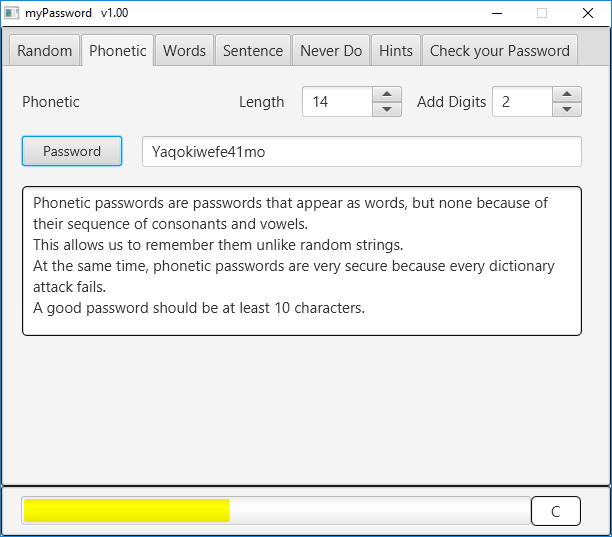This screenshot has width=612, height=537.
Task: Decrease the Length value
Action: (387, 109)
